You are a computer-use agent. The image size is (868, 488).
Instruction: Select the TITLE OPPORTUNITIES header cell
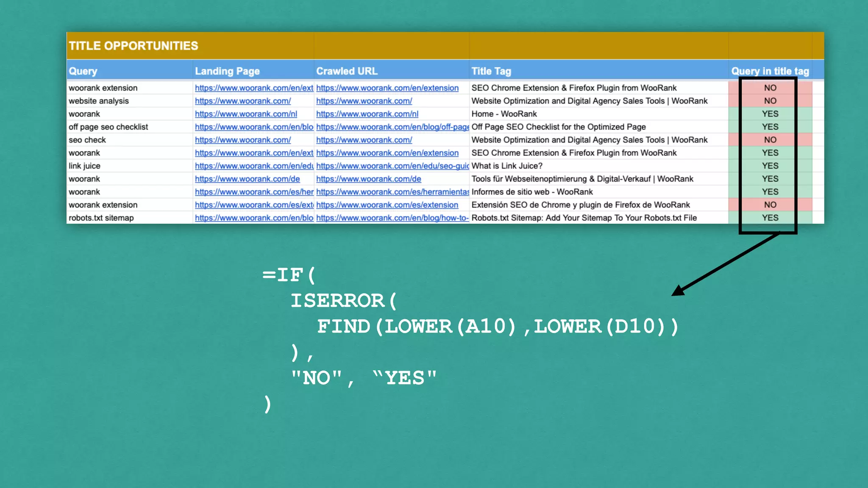coord(190,46)
